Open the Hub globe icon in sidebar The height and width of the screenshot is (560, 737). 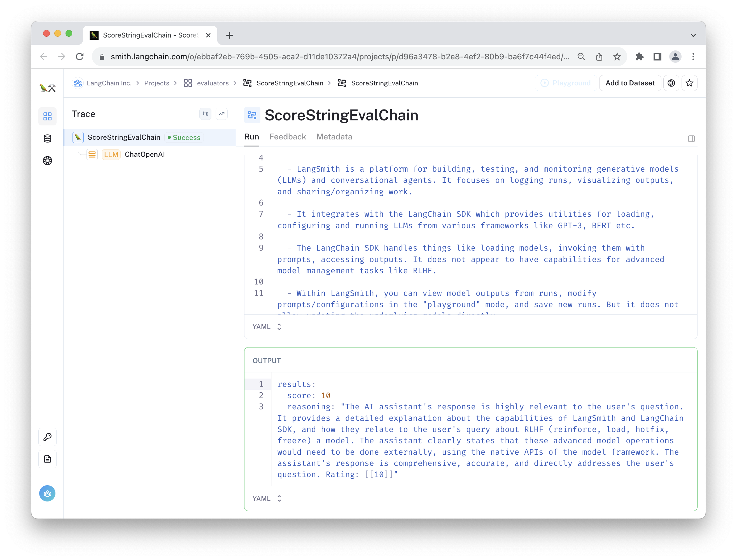47,161
